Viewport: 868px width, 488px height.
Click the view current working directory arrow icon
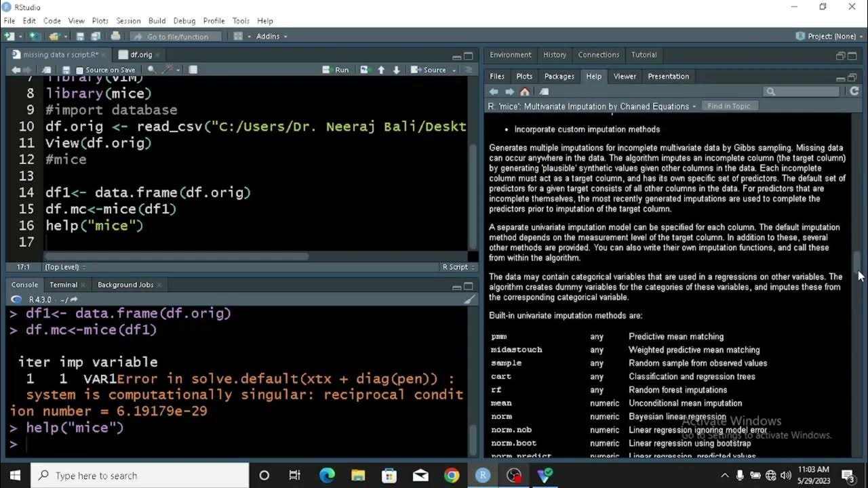tap(74, 300)
